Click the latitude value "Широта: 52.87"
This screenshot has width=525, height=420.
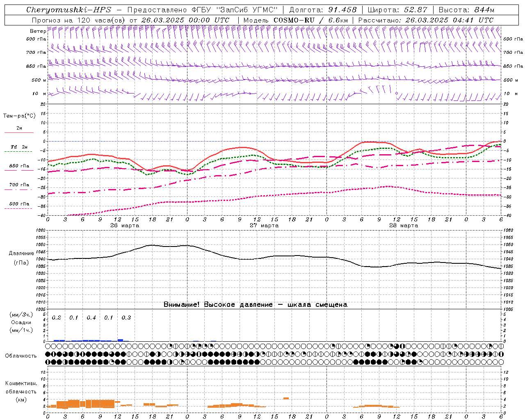[397, 10]
